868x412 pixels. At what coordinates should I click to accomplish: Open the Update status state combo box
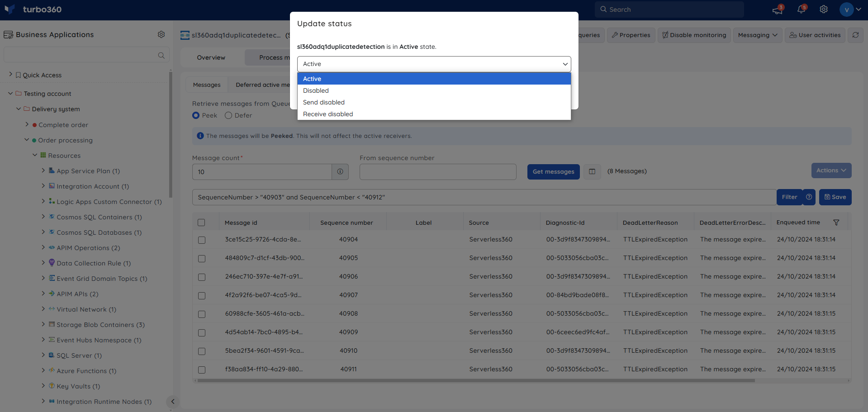point(434,64)
